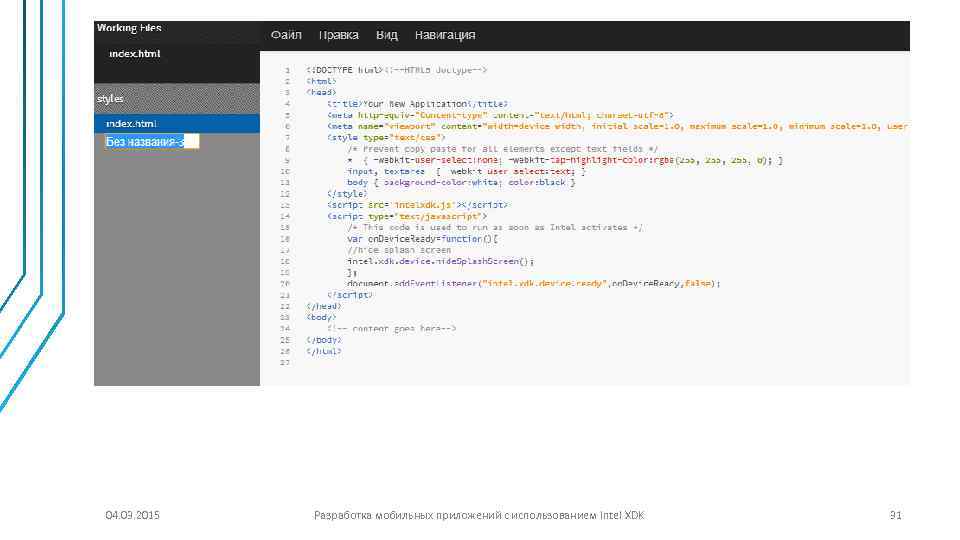Click the style type text/css line
Viewport: 960px width, 540px height.
[x=386, y=138]
